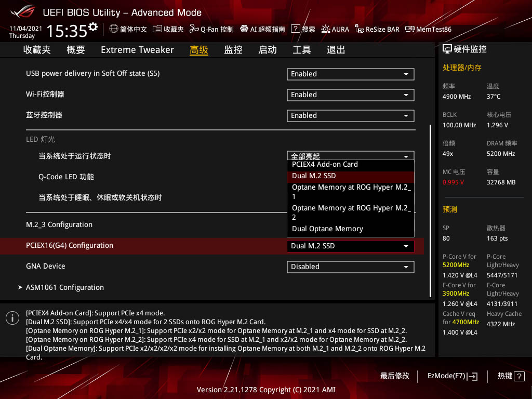This screenshot has height=399, width=532.
Task: Click 4900 MHz frequency value
Action: point(456,97)
